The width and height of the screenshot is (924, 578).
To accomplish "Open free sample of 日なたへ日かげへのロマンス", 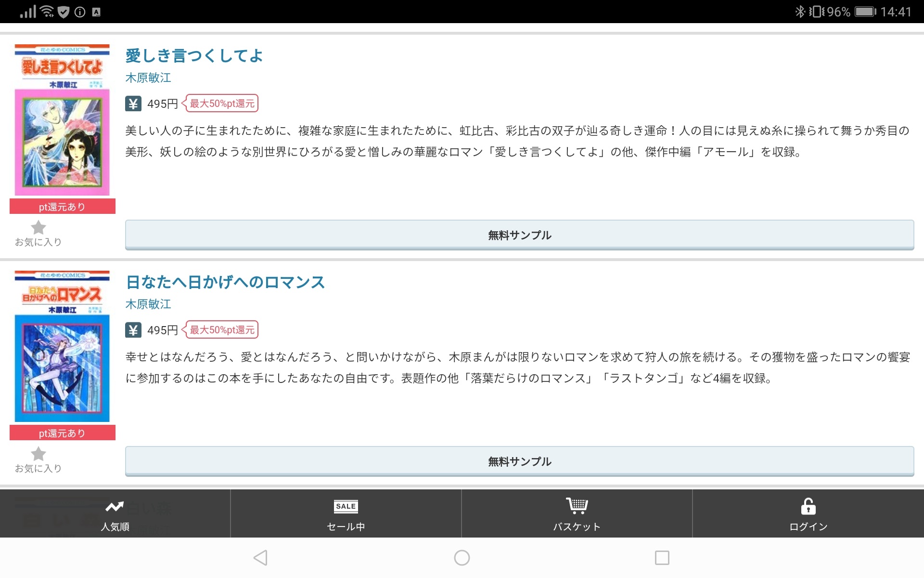I will pos(519,461).
